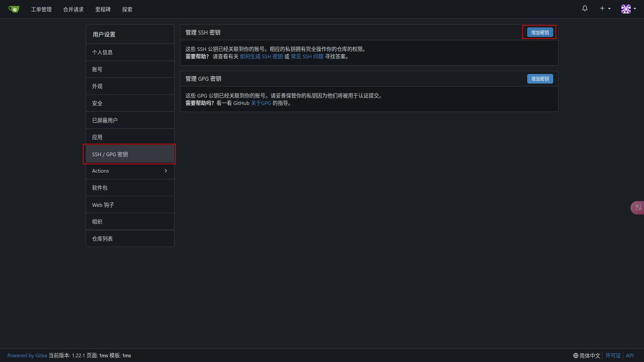The image size is (644, 362).
Task: Open the user avatar menu
Action: point(629,9)
